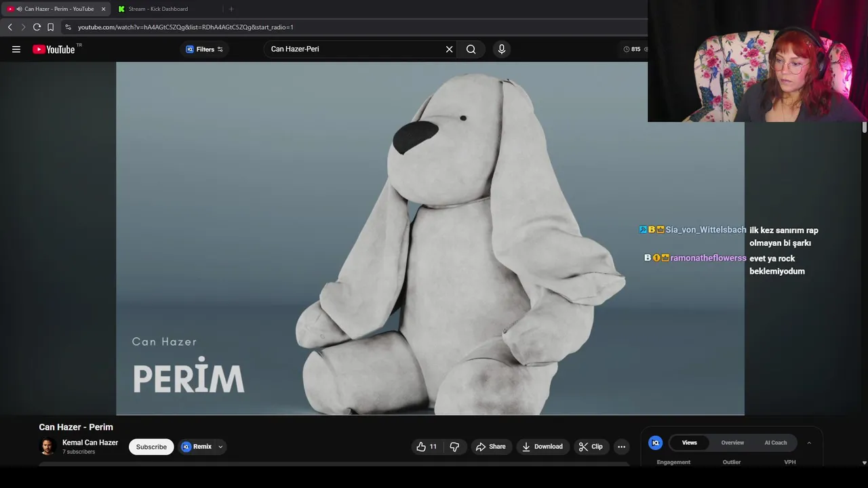Switch to Stream - Kick Dashboard tab
The image size is (868, 488).
[158, 9]
